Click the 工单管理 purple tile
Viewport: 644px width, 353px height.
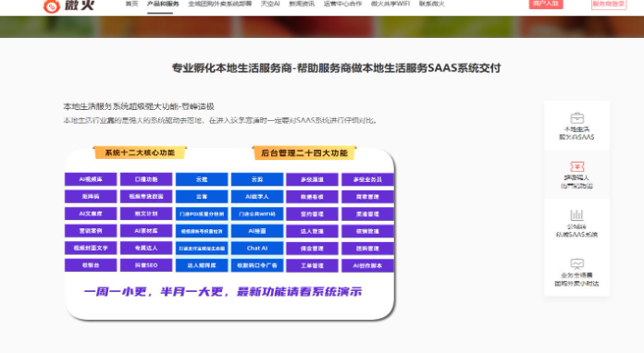(x=312, y=265)
